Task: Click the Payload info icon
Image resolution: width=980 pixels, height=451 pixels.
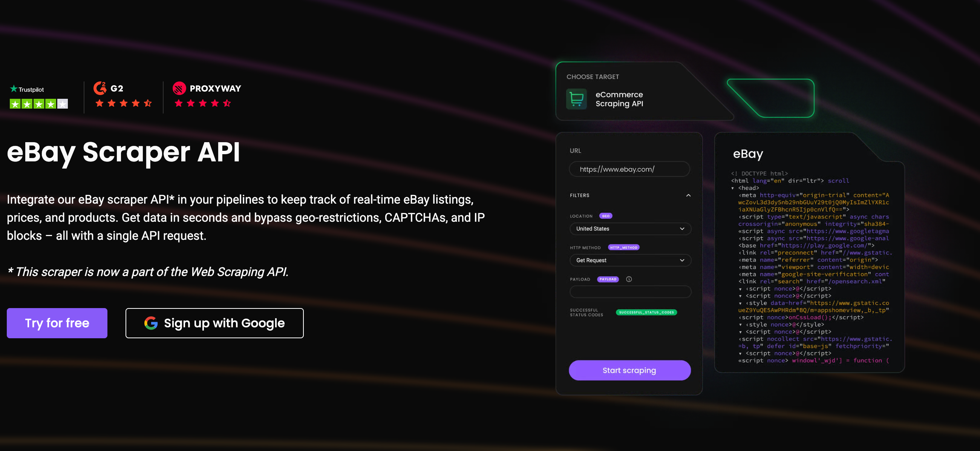Action: [629, 279]
